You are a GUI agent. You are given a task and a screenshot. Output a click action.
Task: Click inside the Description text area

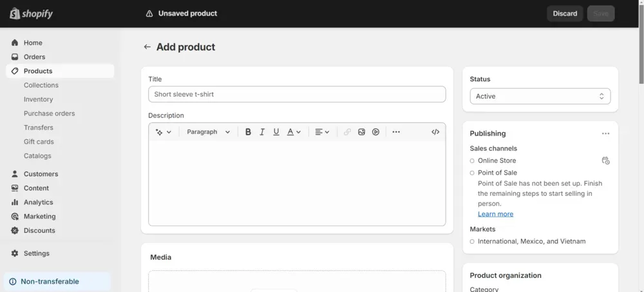[x=297, y=183]
